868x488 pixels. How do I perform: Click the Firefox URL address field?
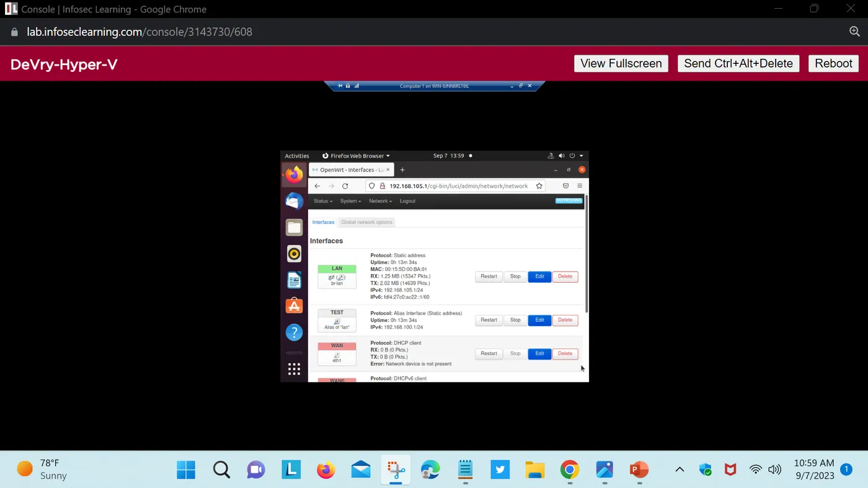click(456, 186)
